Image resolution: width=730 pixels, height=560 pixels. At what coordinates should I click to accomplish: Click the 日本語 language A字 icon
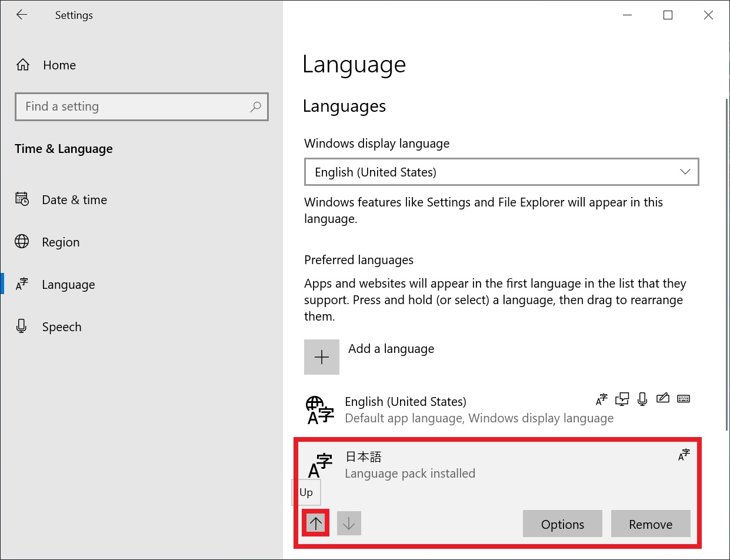point(320,465)
